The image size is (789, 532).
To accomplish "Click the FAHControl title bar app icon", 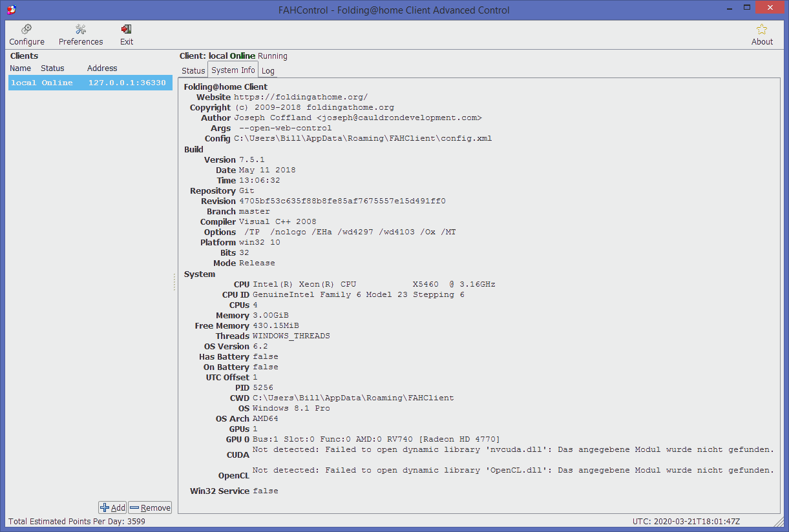I will (11, 10).
